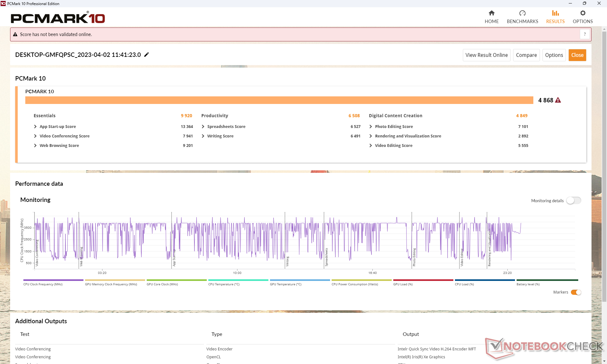Open Benchmarks gauge icon
The image size is (607, 364).
click(x=522, y=13)
